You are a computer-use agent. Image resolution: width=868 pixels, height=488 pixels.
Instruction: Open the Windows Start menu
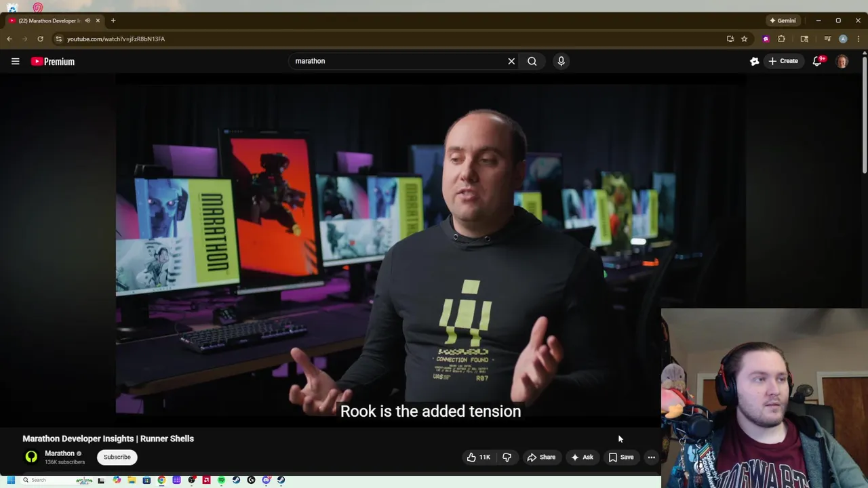click(x=11, y=480)
